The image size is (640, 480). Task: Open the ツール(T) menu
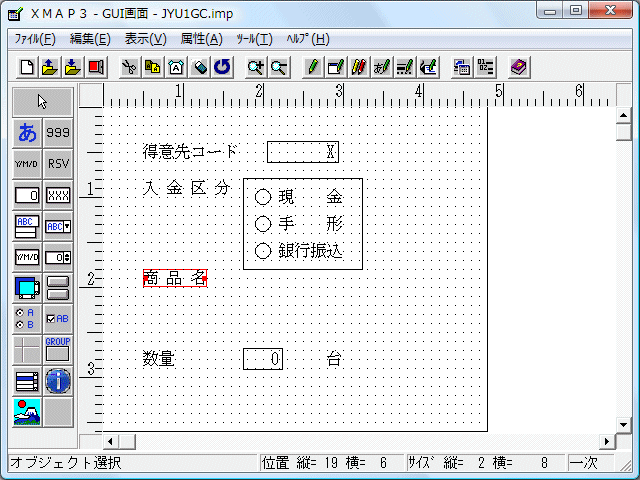coord(254,39)
